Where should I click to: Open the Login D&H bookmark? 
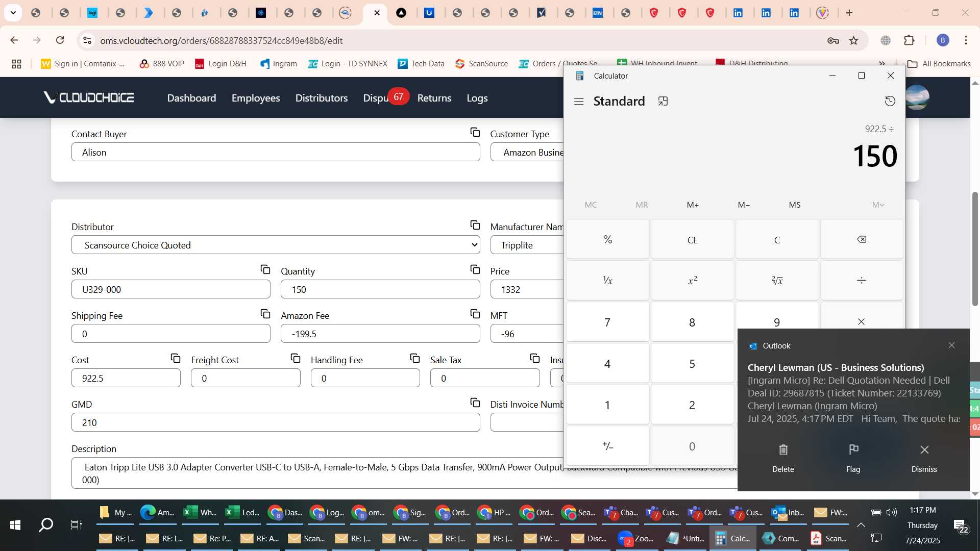pyautogui.click(x=221, y=64)
